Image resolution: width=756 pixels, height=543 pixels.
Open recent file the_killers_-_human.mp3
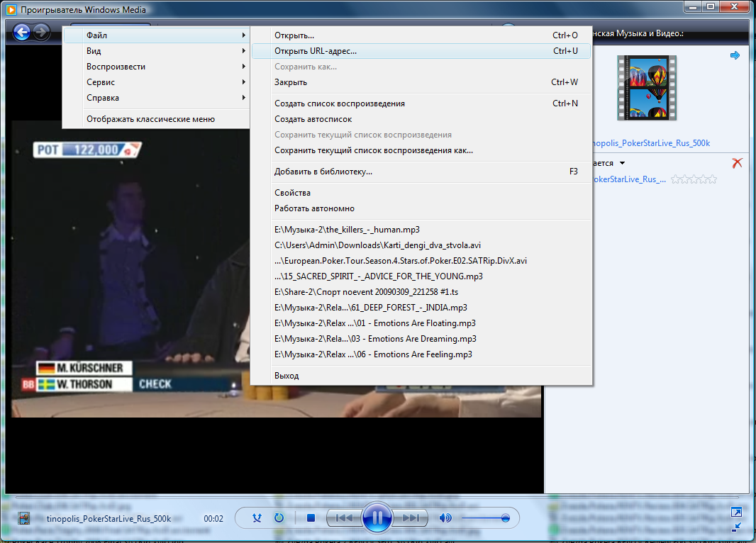point(347,230)
